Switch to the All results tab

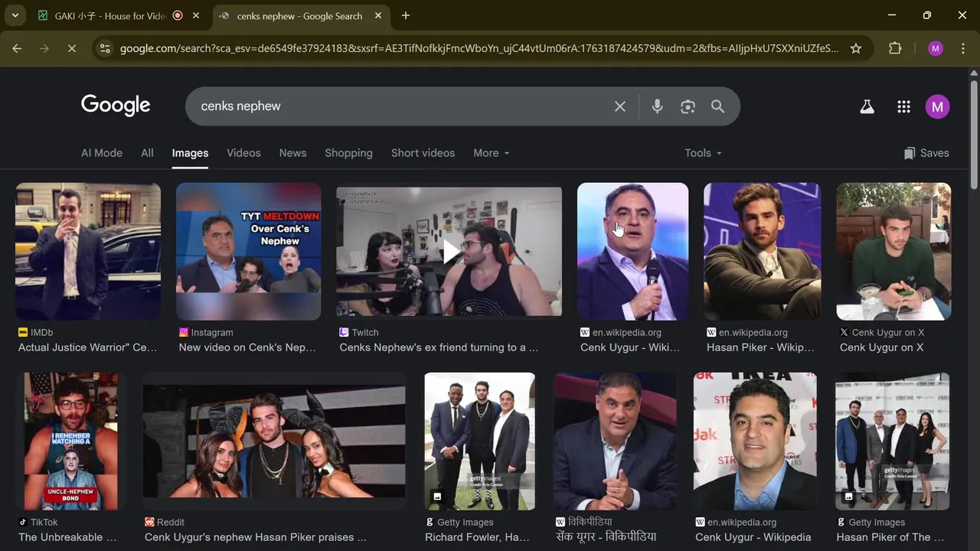(147, 153)
